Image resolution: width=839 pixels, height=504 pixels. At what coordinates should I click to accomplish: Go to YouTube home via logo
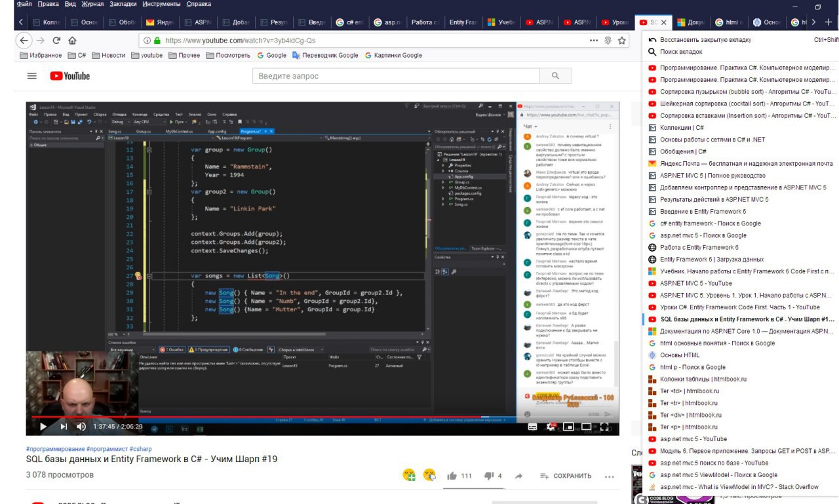[70, 76]
